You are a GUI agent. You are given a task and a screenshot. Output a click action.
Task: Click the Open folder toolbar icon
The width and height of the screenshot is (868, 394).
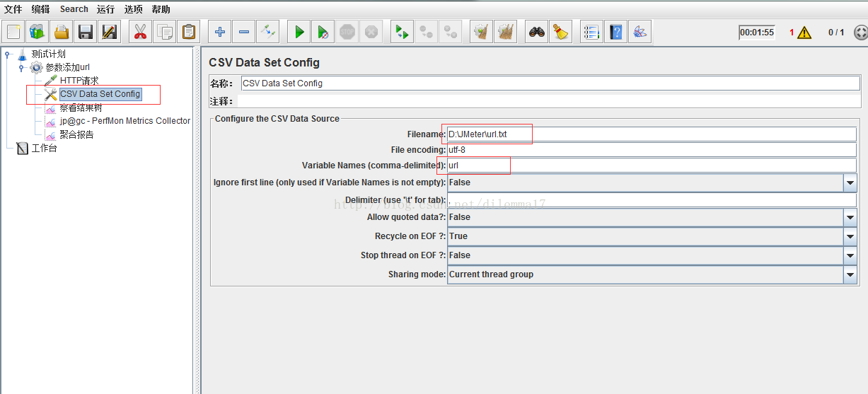coord(62,32)
